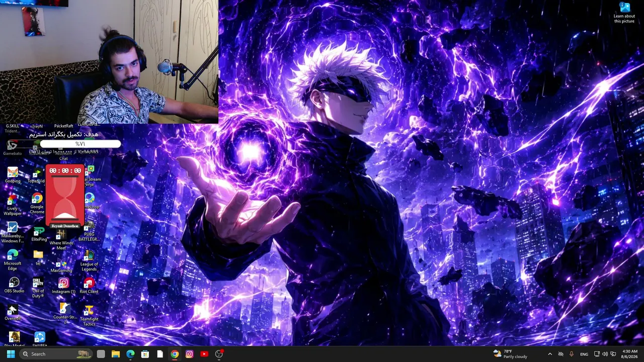Open the tel folder on the desktop
Viewport: 644px width, 362px height.
point(38,257)
